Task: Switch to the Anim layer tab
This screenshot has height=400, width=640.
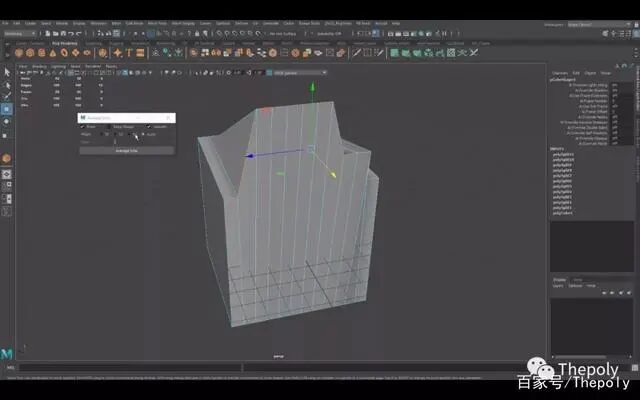Action: coord(577,280)
